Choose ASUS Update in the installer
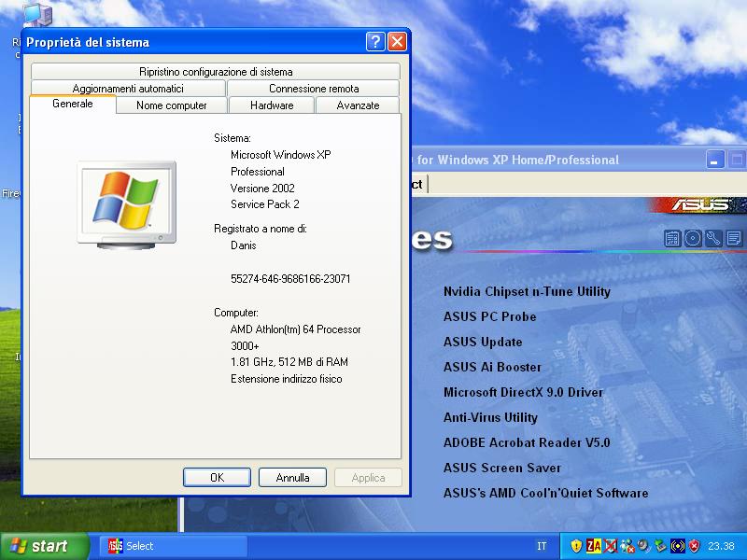Viewport: 747px width, 560px height. (x=483, y=342)
